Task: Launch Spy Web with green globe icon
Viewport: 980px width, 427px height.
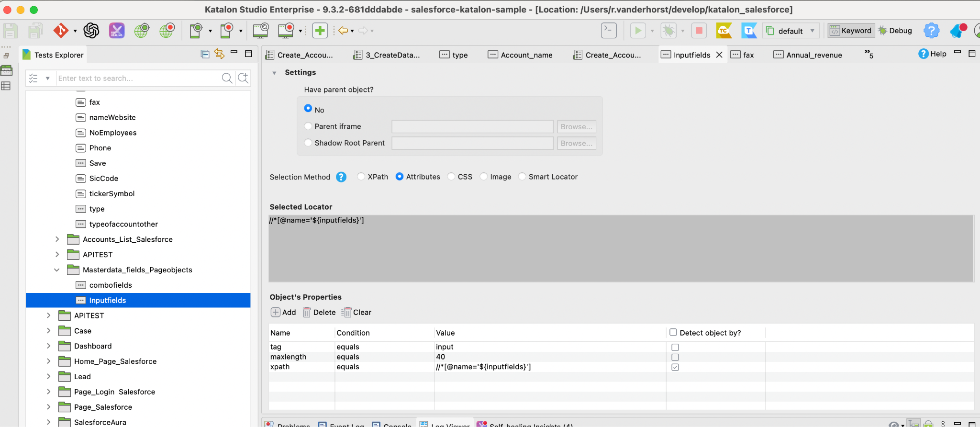Action: pyautogui.click(x=142, y=31)
